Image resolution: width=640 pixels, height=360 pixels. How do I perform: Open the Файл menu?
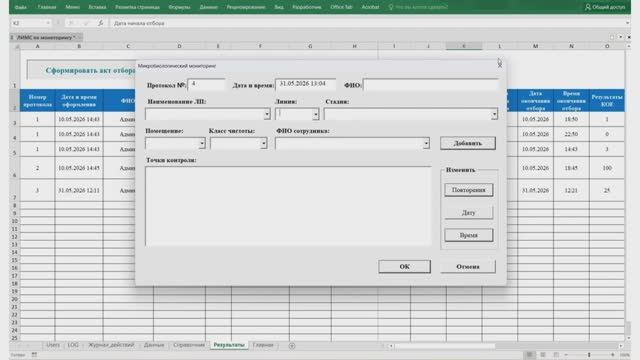point(21,7)
